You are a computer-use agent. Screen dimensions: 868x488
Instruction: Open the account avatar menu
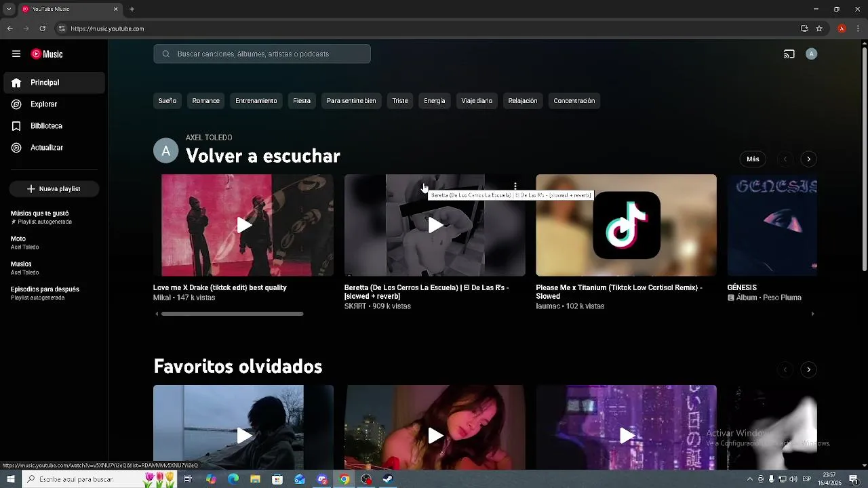tap(811, 54)
